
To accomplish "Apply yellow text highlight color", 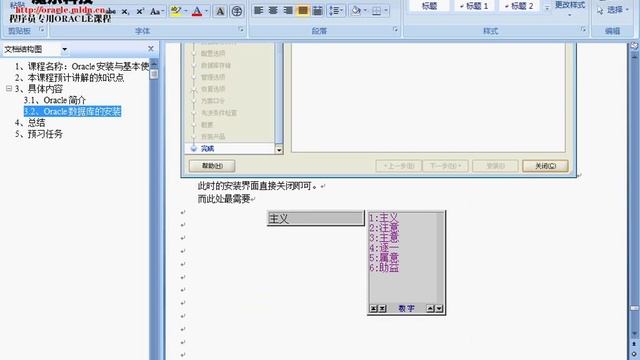I will pyautogui.click(x=176, y=11).
